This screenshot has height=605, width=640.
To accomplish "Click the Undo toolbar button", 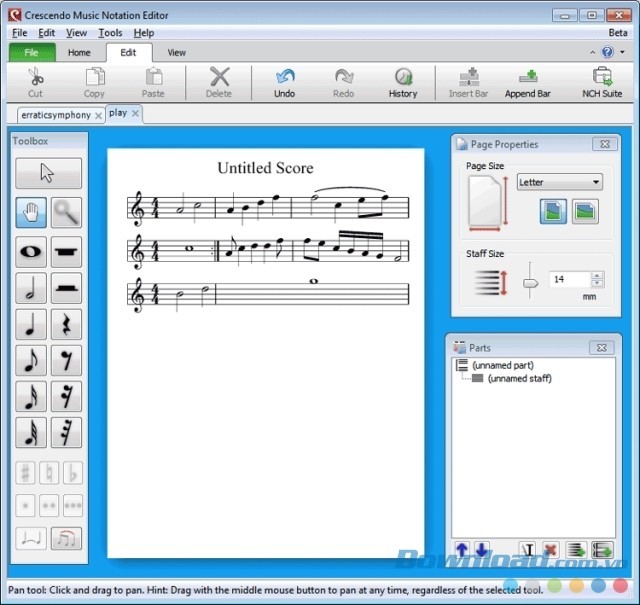I will (284, 82).
